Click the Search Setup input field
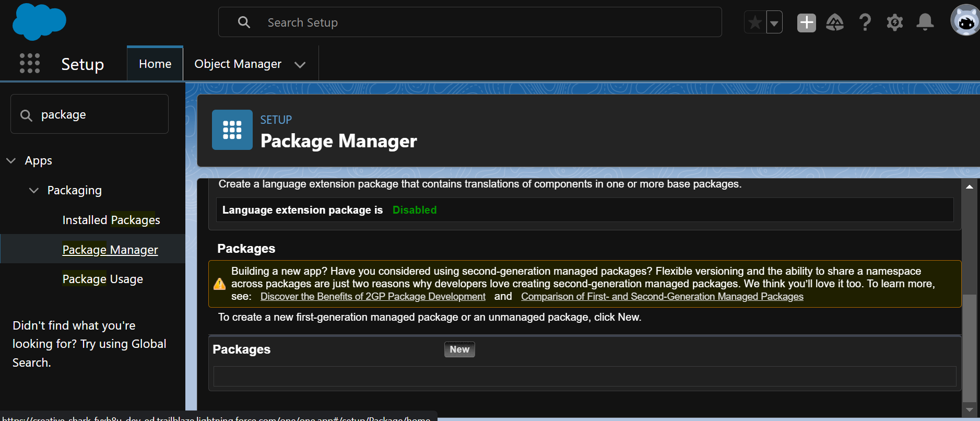 click(x=470, y=22)
